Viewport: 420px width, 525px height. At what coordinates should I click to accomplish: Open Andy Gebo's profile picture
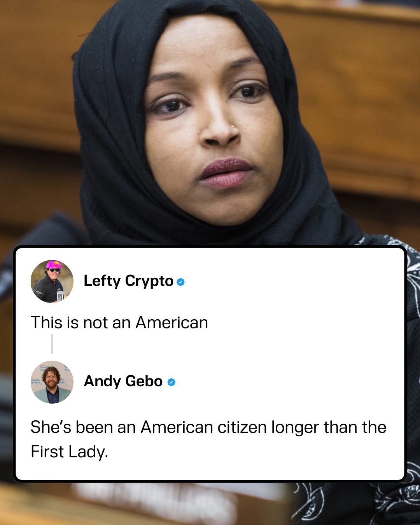[x=52, y=382]
